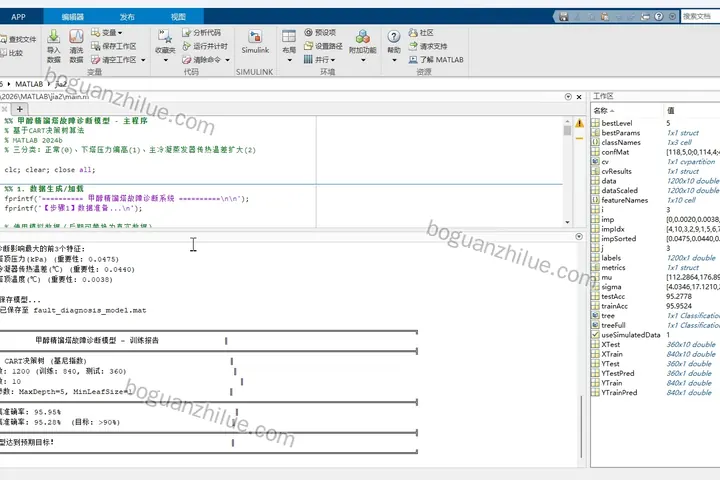
Task: Expand the 清除命令 dropdown arrow
Action: click(x=227, y=60)
